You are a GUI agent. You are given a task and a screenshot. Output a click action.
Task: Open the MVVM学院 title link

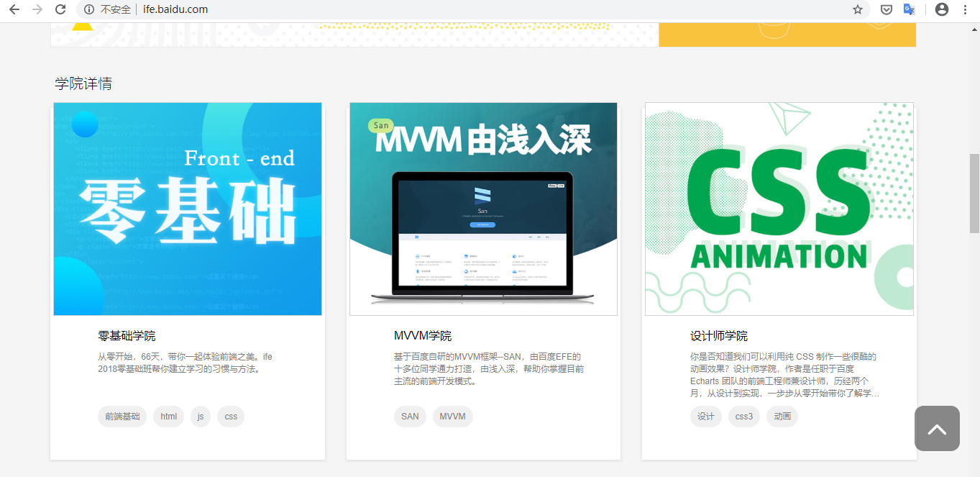(x=423, y=336)
